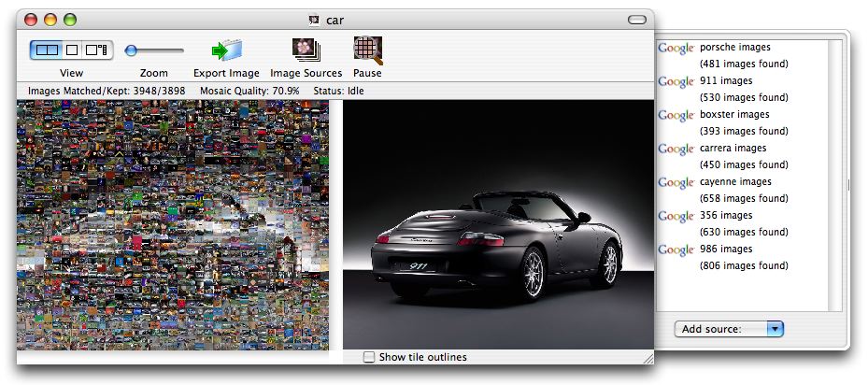
Task: Click the photo mosaic preview image
Action: click(x=173, y=225)
